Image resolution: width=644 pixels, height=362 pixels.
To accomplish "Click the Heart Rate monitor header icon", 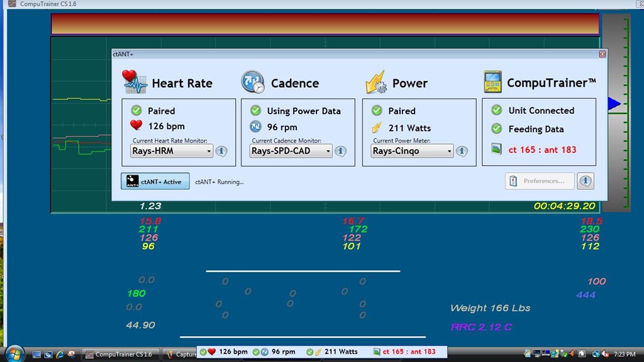I will click(135, 82).
